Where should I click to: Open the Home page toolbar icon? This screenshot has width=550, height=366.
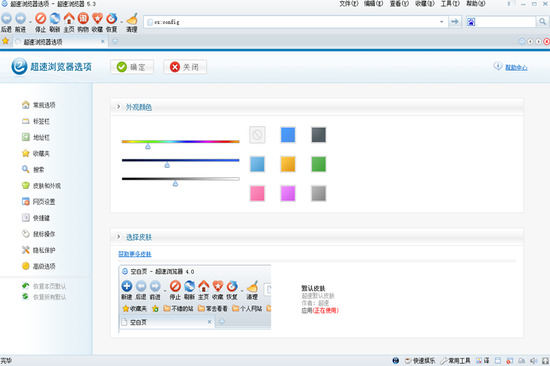point(69,18)
